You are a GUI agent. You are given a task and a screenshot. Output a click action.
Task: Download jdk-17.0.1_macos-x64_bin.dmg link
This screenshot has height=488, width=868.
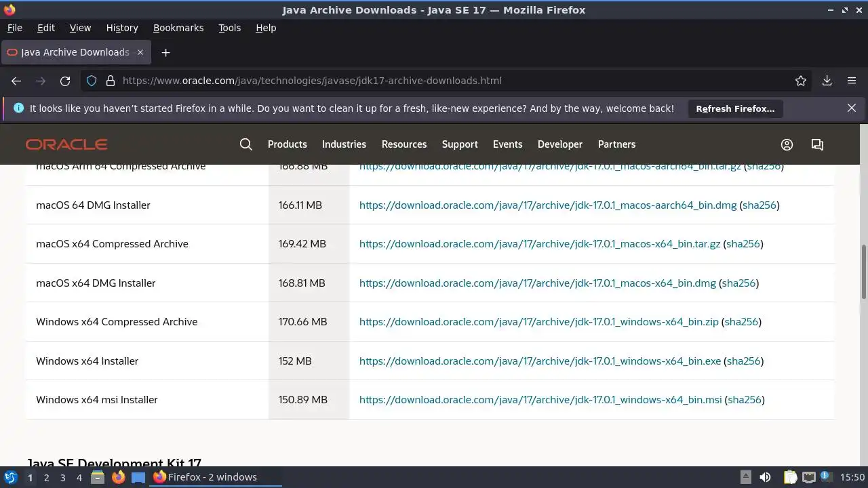[x=538, y=283]
